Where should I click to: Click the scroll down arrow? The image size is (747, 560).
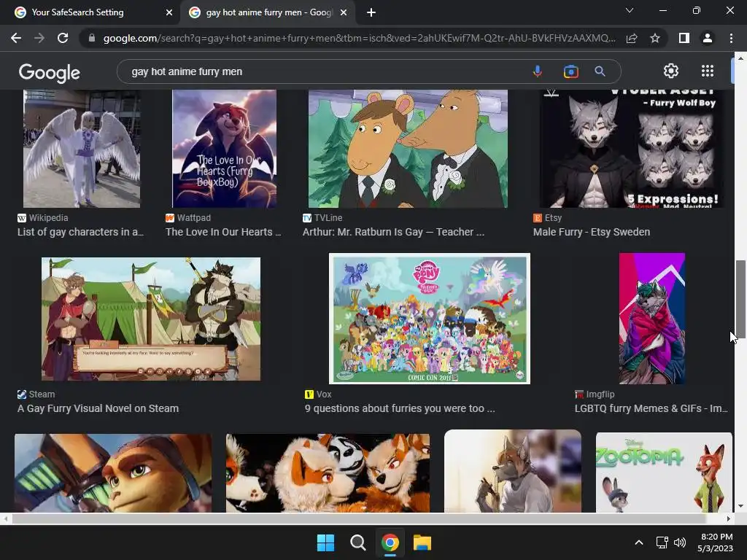tap(740, 506)
